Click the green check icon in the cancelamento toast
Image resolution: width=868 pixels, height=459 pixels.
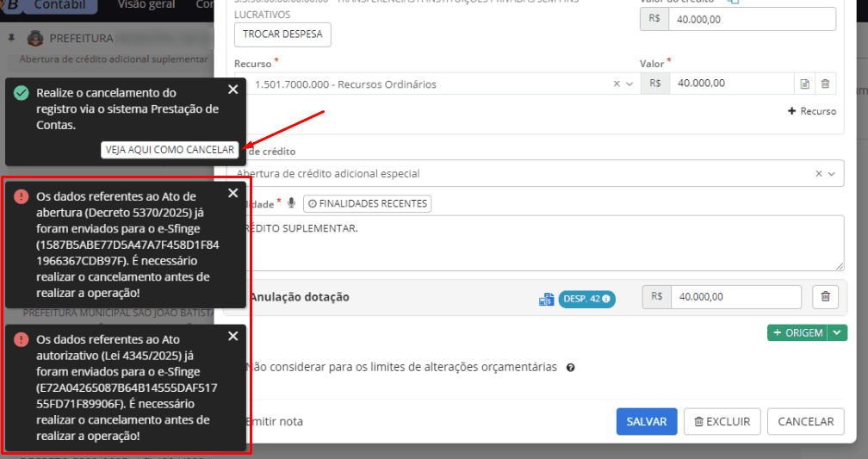(x=21, y=93)
